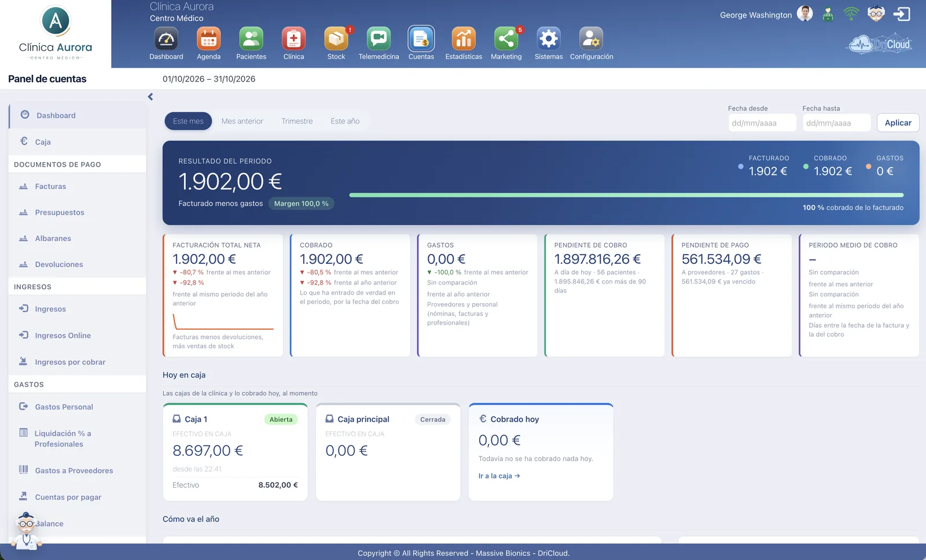The width and height of the screenshot is (926, 560).
Task: Click the Caja principal card
Action: coord(388,452)
